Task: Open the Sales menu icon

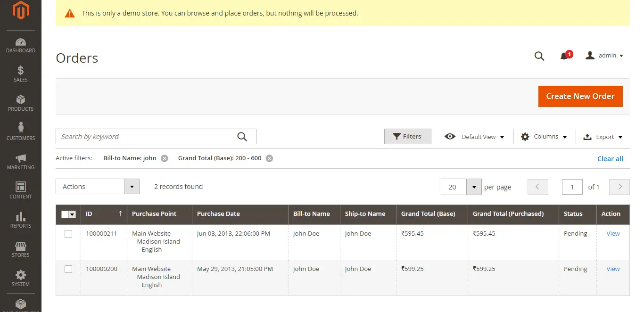Action: pyautogui.click(x=20, y=74)
